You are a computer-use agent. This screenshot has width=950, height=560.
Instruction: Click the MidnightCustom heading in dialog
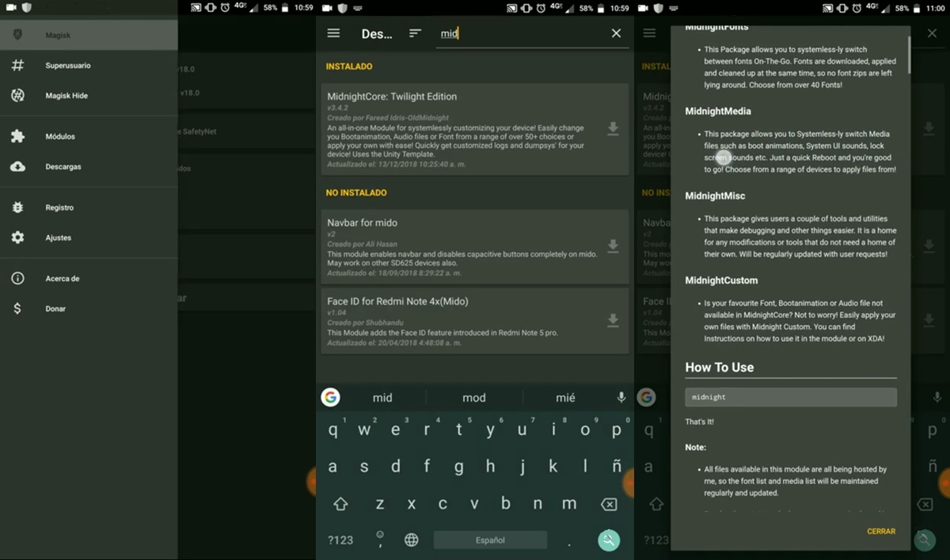pyautogui.click(x=721, y=281)
